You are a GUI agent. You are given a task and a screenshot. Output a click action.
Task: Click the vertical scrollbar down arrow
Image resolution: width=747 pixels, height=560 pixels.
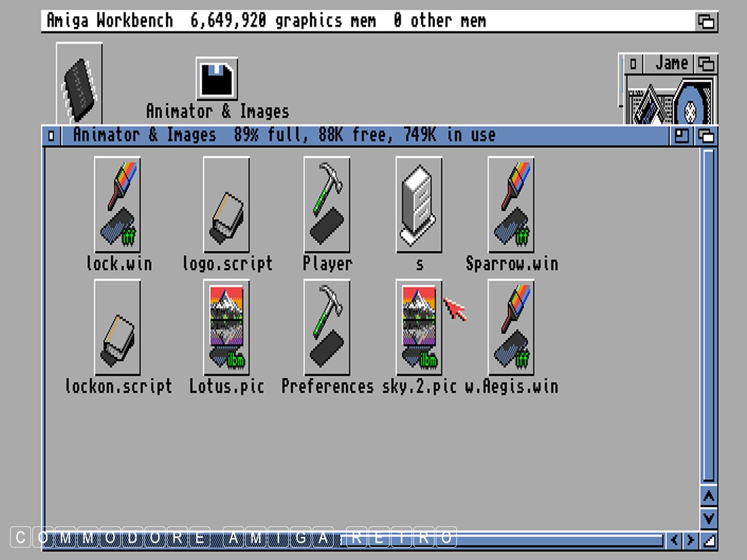[x=708, y=518]
